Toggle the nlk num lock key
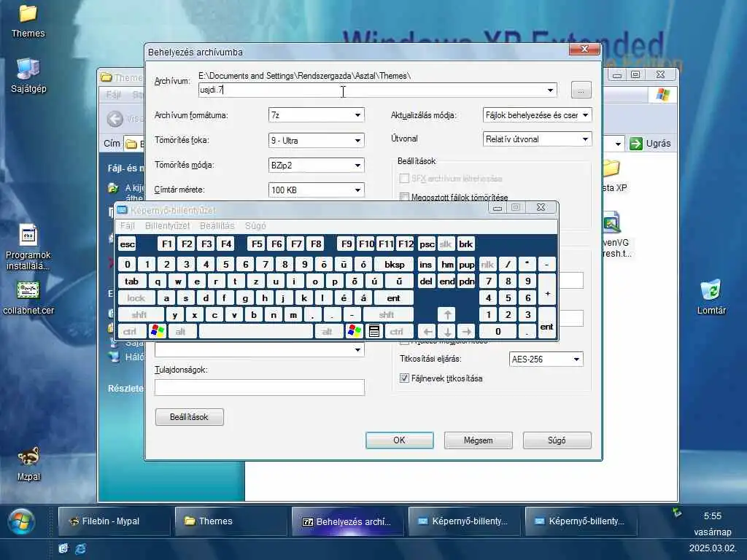The image size is (747, 560). coord(487,264)
